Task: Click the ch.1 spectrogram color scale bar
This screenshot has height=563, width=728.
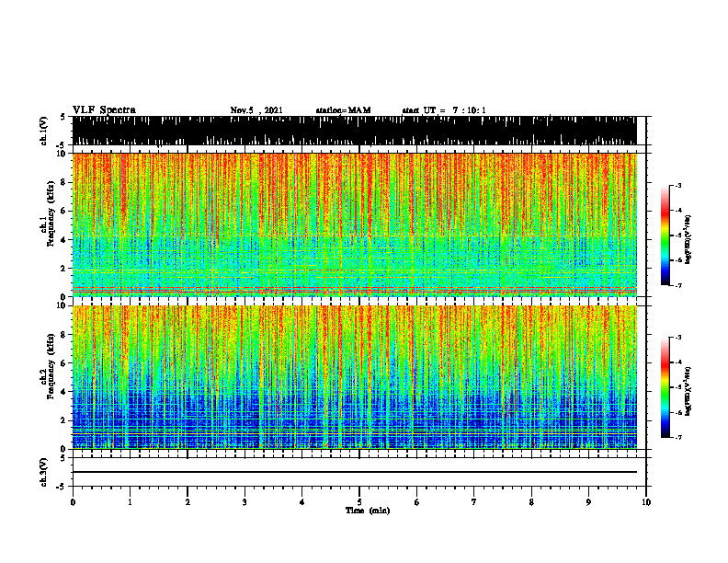Action: click(x=665, y=236)
